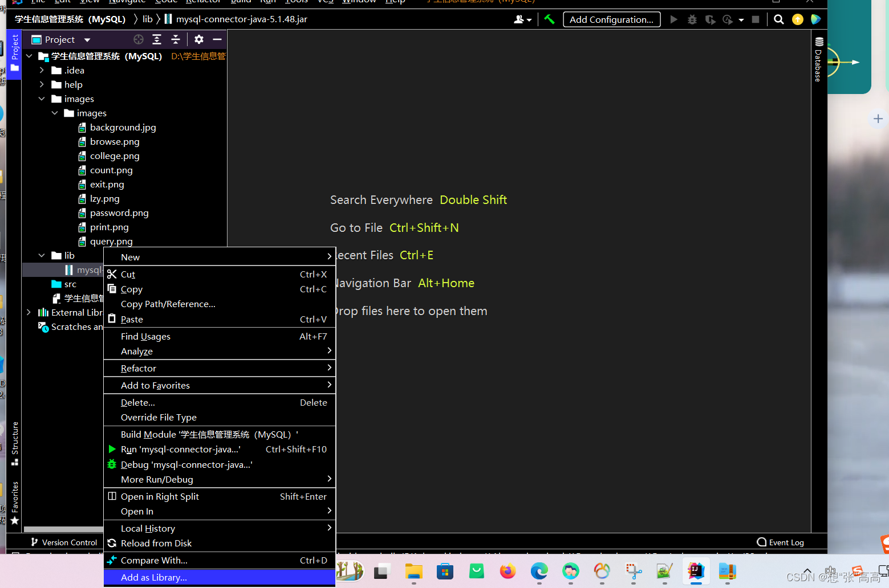Click Collapse All icon in Project panel
The image size is (889, 588).
pos(176,39)
